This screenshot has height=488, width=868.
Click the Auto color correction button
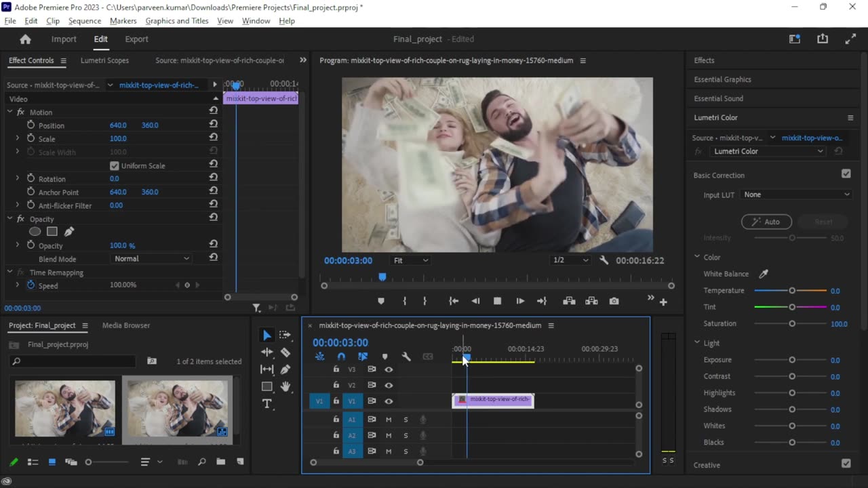(x=766, y=222)
